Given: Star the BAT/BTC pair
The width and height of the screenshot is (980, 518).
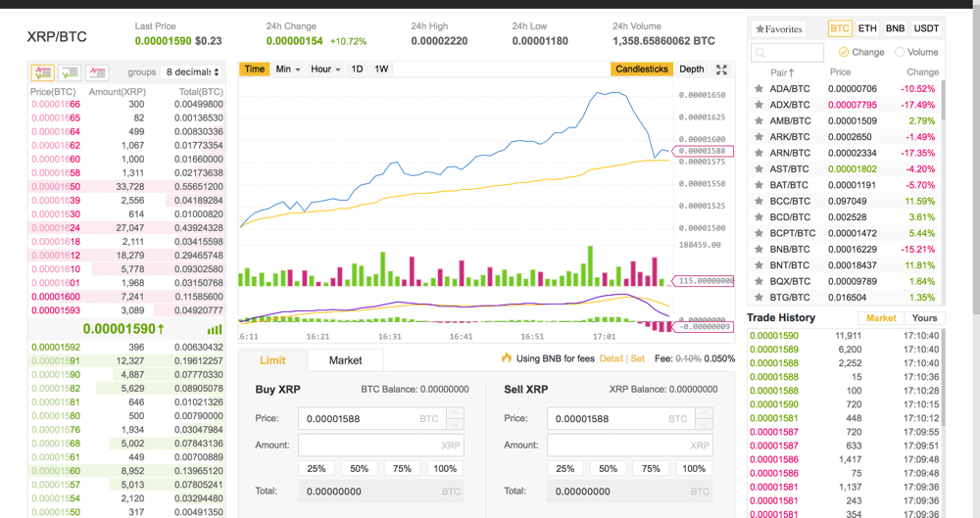Looking at the screenshot, I should (x=759, y=185).
